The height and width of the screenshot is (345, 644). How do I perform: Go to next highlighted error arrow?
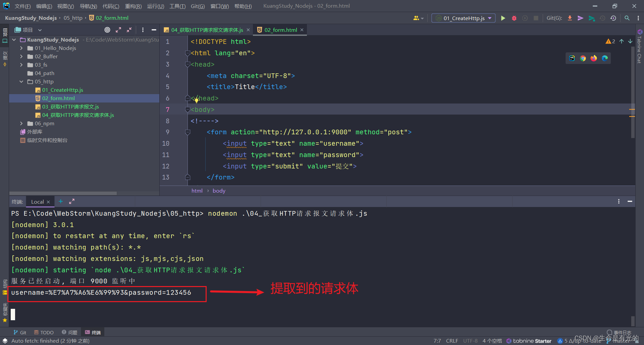tap(630, 41)
